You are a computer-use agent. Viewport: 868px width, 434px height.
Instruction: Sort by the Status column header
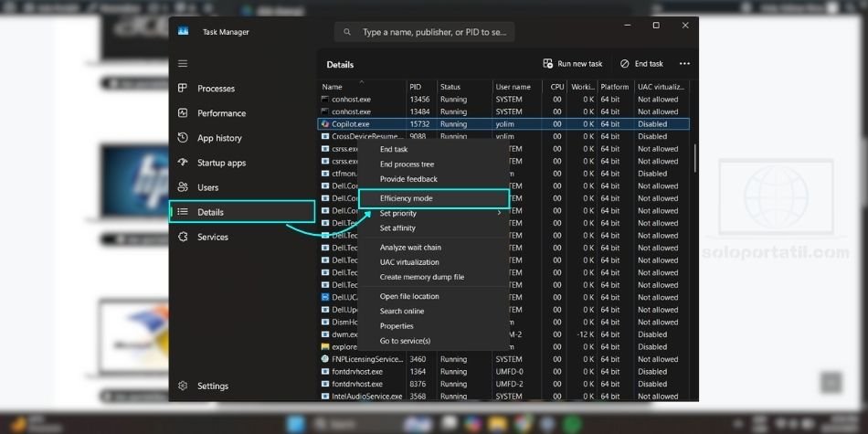(x=465, y=87)
